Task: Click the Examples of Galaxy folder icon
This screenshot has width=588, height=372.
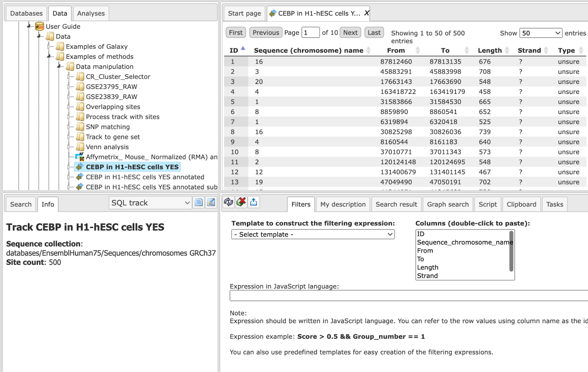Action: point(60,46)
